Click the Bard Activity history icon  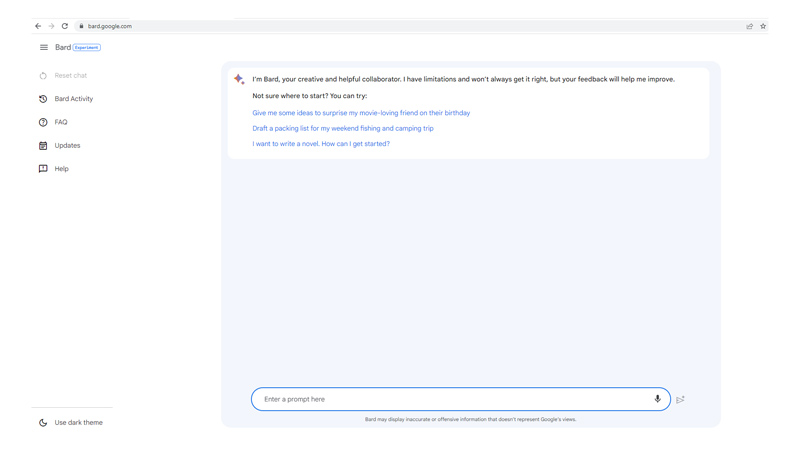click(x=43, y=99)
